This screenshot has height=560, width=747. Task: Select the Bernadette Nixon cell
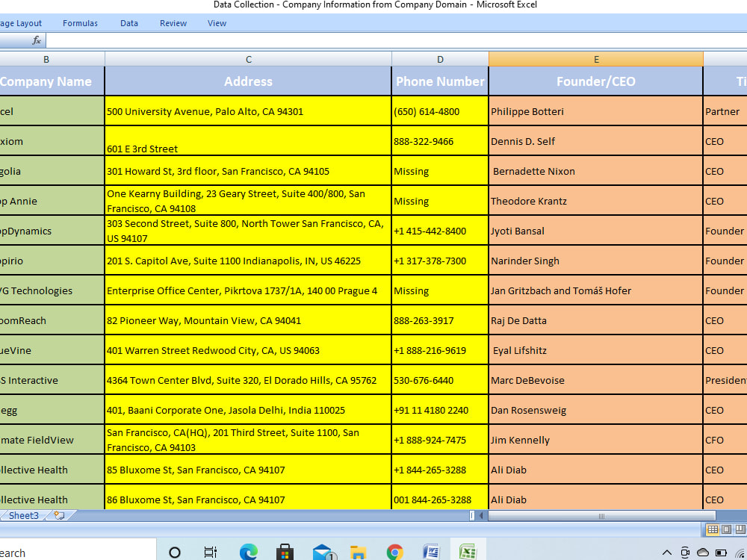click(596, 171)
